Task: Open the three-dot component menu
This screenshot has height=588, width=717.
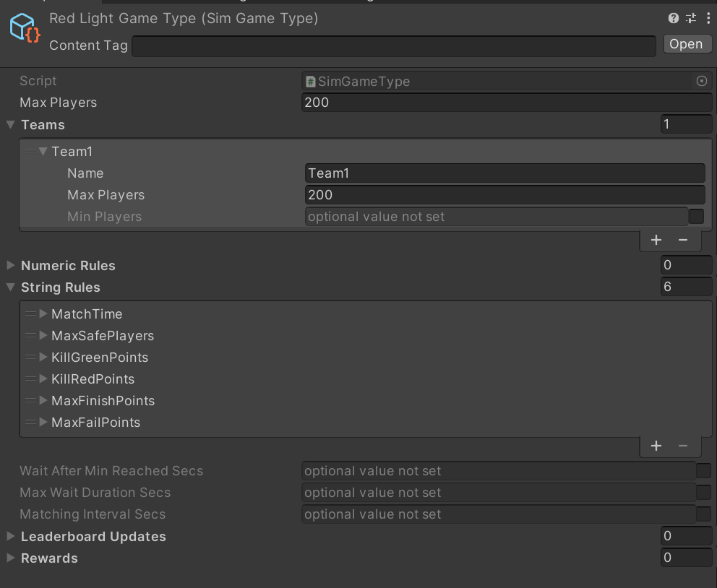Action: [708, 19]
